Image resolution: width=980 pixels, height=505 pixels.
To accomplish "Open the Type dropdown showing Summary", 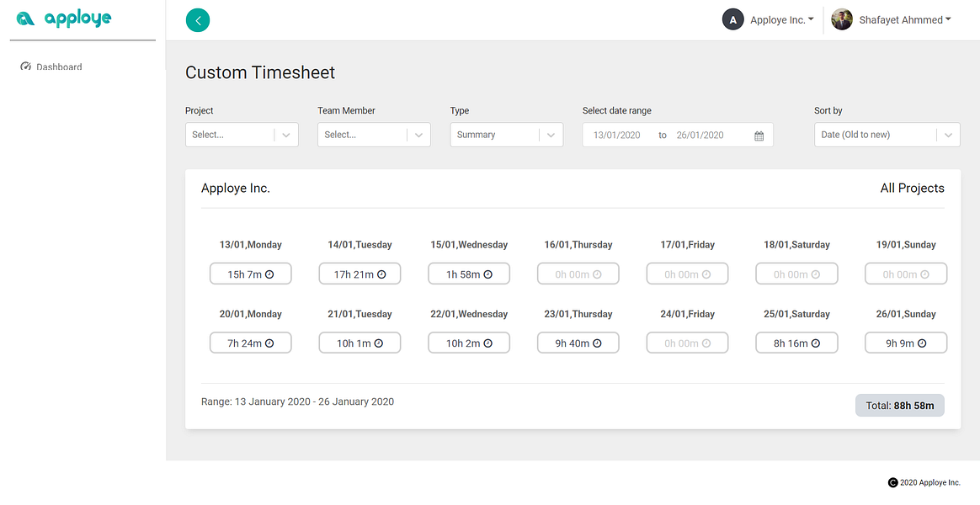I will coord(506,135).
